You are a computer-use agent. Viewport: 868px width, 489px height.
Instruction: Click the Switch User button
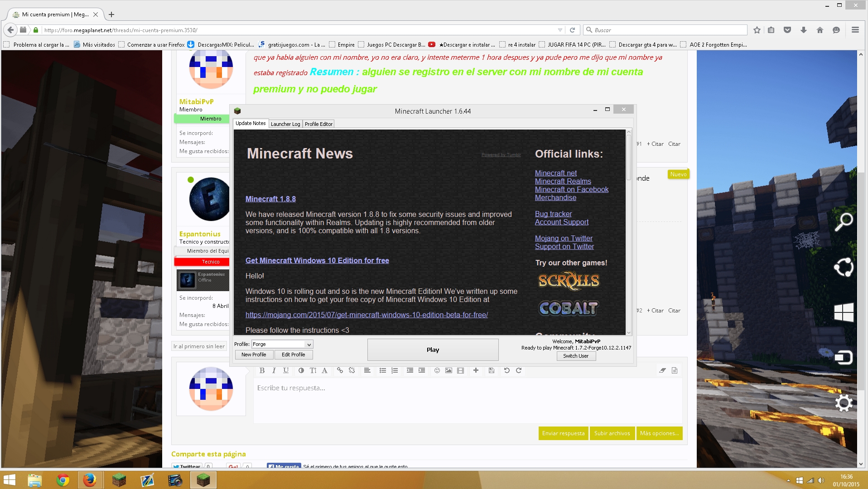(x=576, y=356)
